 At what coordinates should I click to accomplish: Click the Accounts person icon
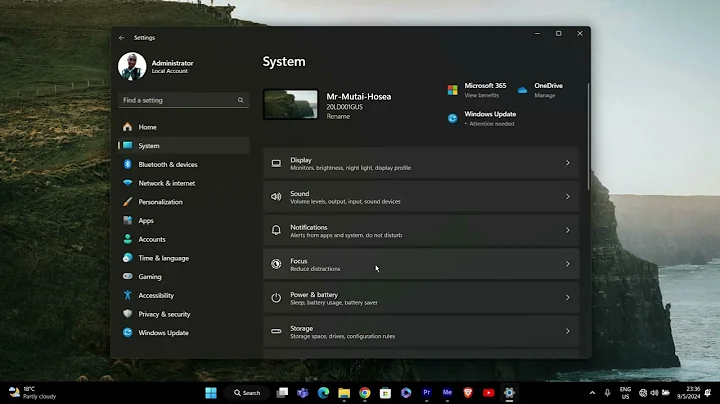point(128,239)
